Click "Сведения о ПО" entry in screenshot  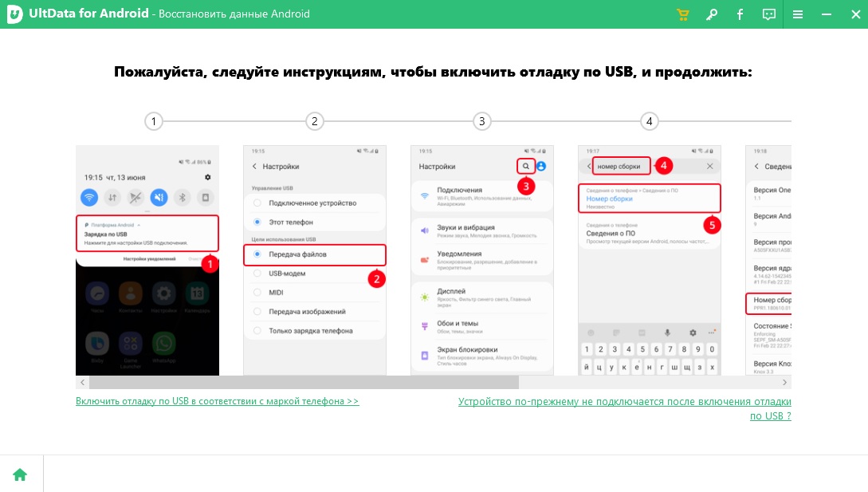click(x=650, y=234)
